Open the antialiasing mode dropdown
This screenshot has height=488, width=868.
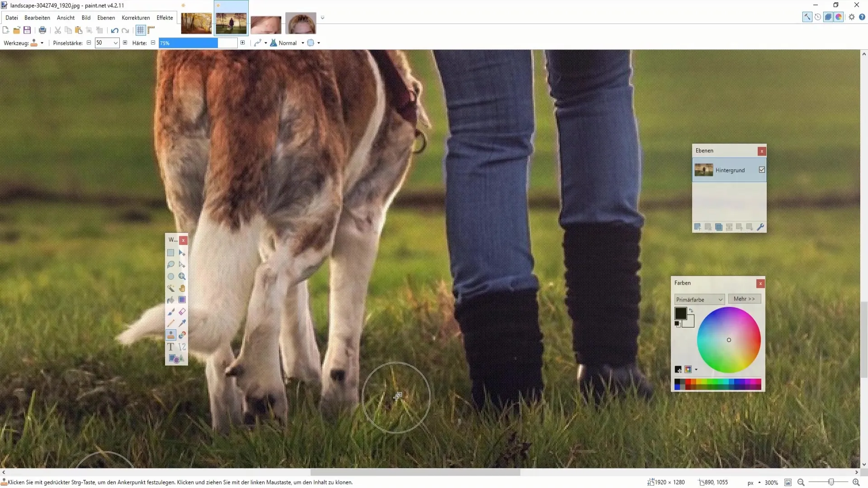[x=260, y=43]
